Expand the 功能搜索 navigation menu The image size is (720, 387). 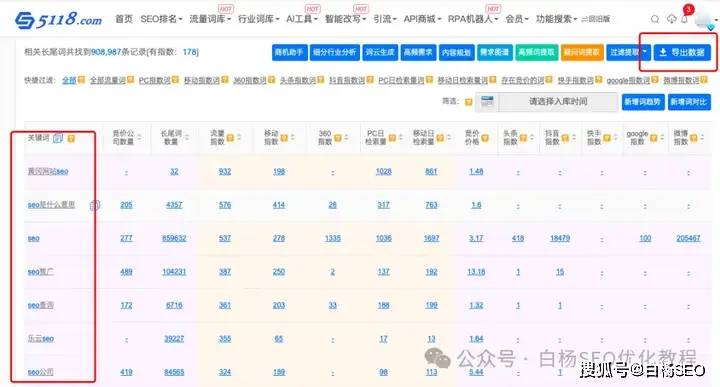[557, 19]
